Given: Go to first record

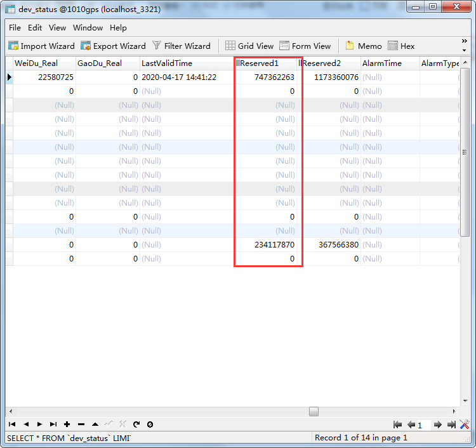Looking at the screenshot, I should [12, 425].
